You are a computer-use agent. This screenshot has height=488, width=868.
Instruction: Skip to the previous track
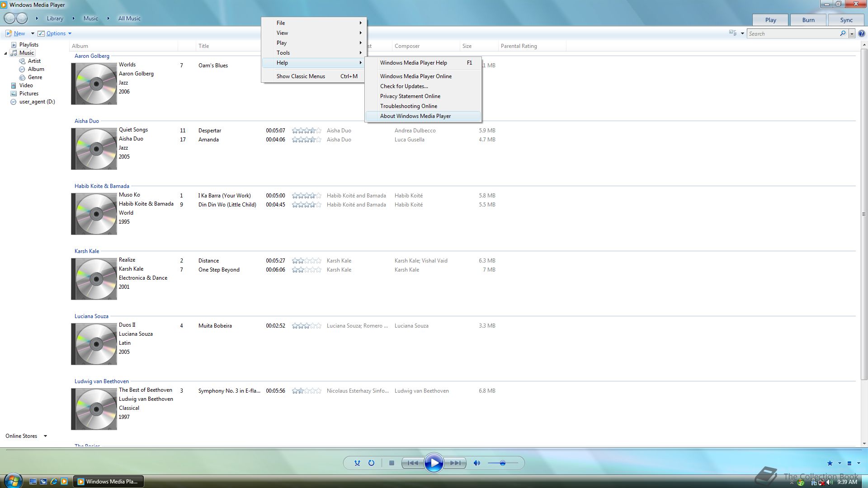(x=413, y=463)
